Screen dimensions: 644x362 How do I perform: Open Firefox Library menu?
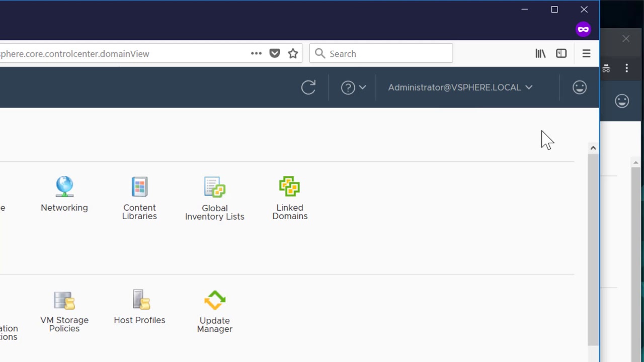pos(540,53)
